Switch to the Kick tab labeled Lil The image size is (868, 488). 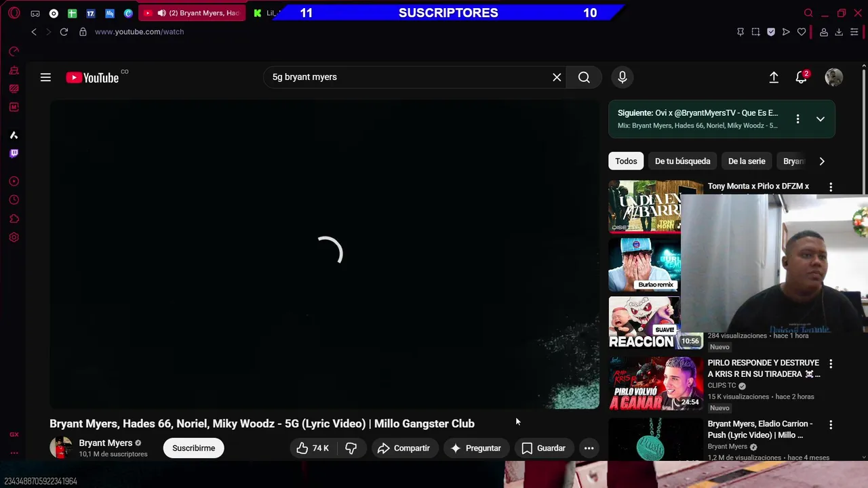(266, 13)
